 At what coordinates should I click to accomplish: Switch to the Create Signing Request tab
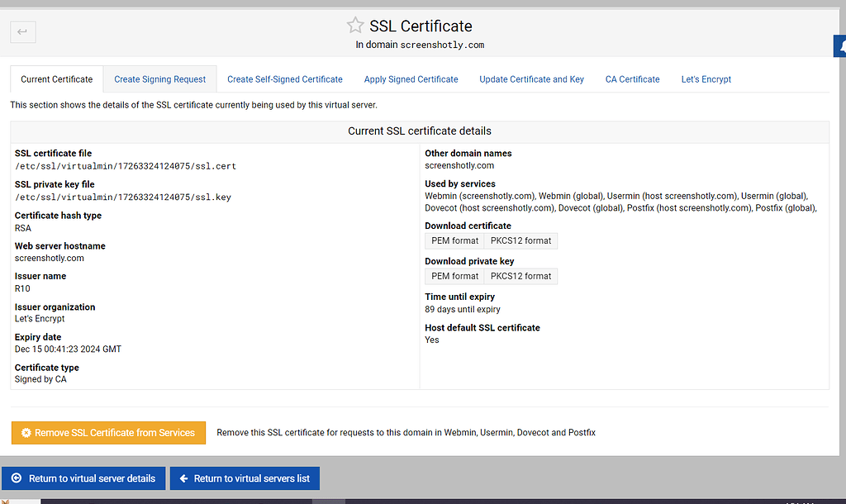point(159,79)
